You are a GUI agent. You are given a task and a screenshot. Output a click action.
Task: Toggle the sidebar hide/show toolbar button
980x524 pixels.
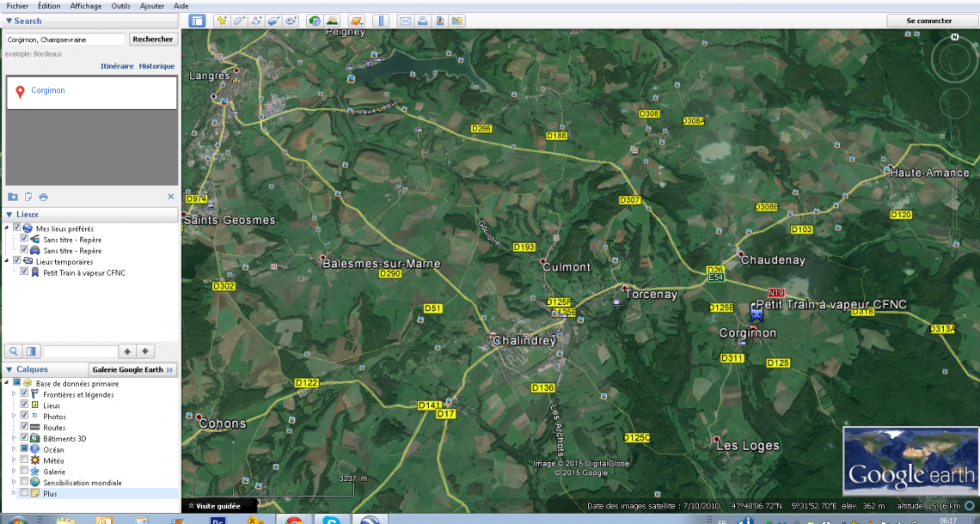(x=197, y=21)
